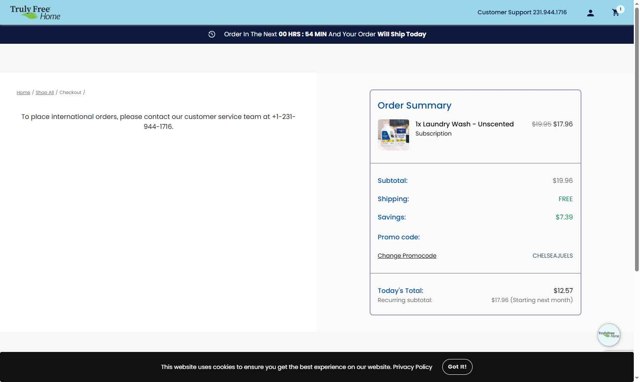Click the Order Summary heading

pos(414,105)
